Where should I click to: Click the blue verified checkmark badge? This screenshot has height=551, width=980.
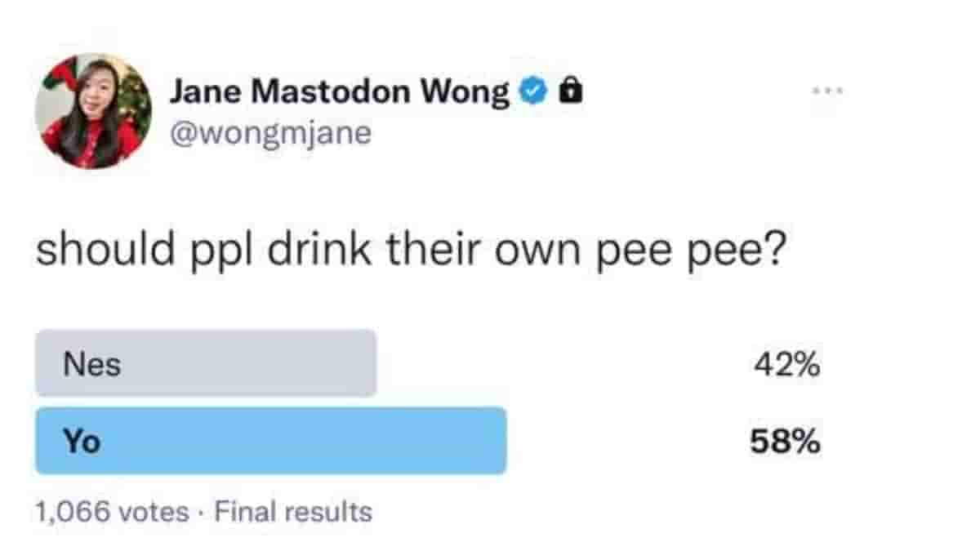tap(532, 92)
